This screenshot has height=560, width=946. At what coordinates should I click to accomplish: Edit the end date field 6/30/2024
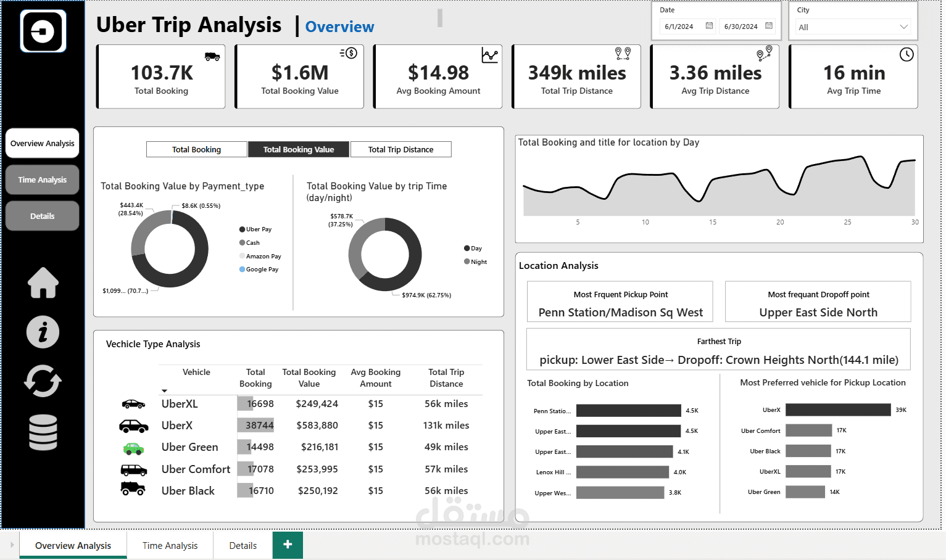pyautogui.click(x=741, y=27)
